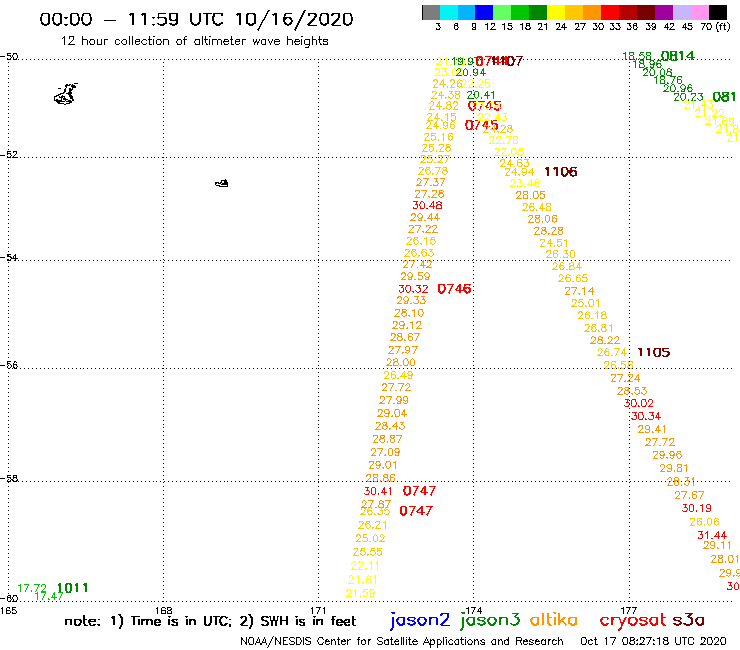Click the wave height value 24.51
This screenshot has width=740, height=650.
coord(554,243)
